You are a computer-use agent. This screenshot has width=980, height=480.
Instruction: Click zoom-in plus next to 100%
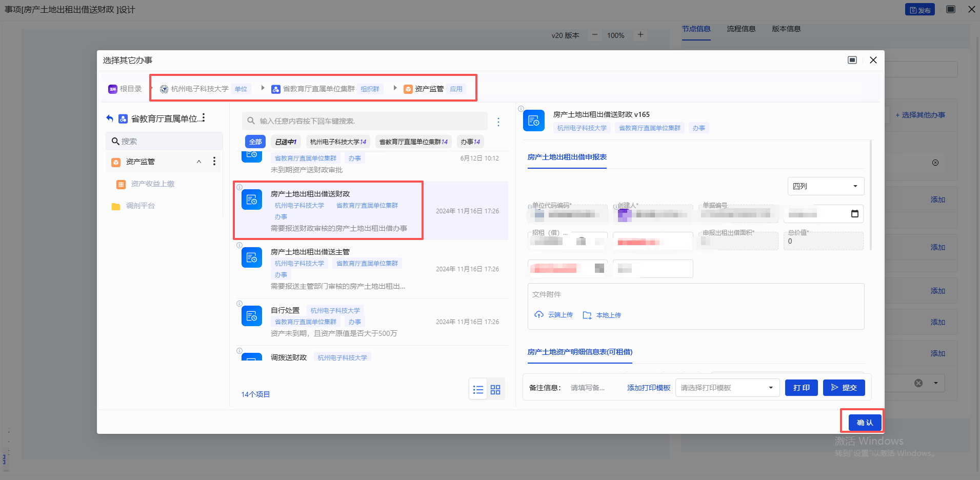click(x=640, y=35)
